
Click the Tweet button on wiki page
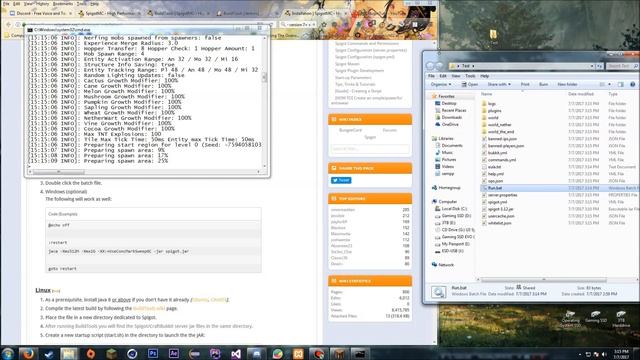point(341,180)
